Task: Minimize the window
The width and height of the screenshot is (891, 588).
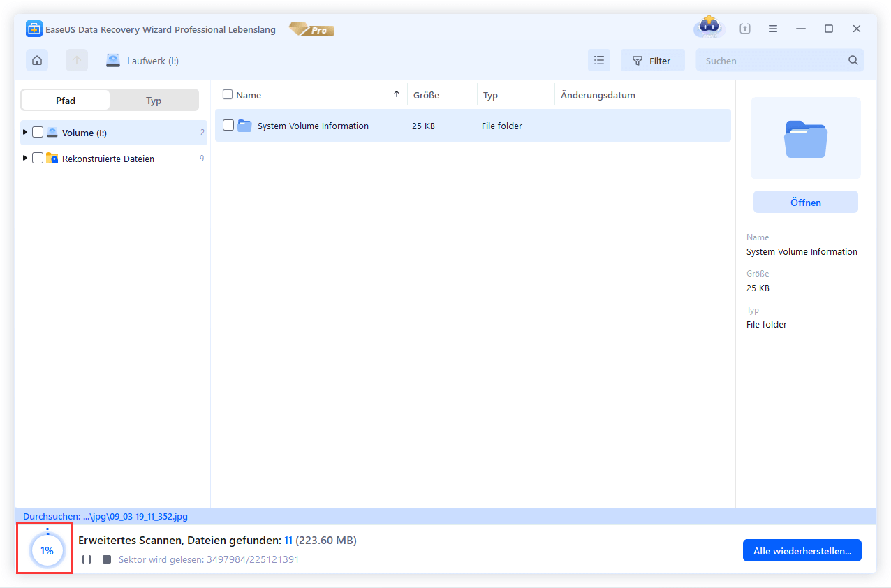Action: (x=801, y=29)
